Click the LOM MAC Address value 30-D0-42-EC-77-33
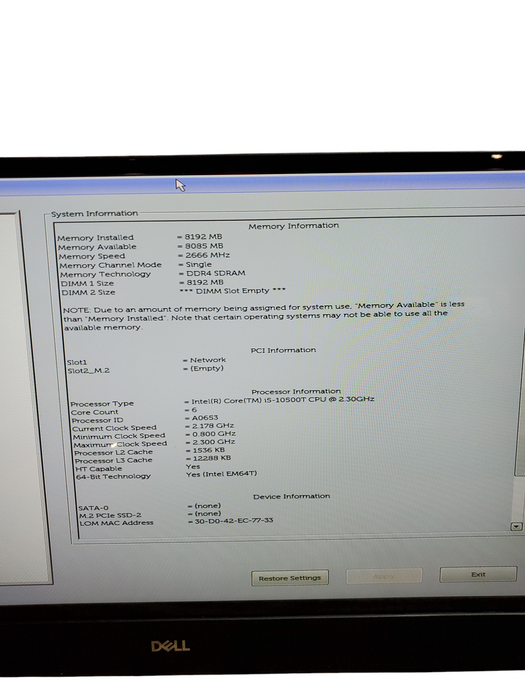The image size is (525, 700). point(233,521)
